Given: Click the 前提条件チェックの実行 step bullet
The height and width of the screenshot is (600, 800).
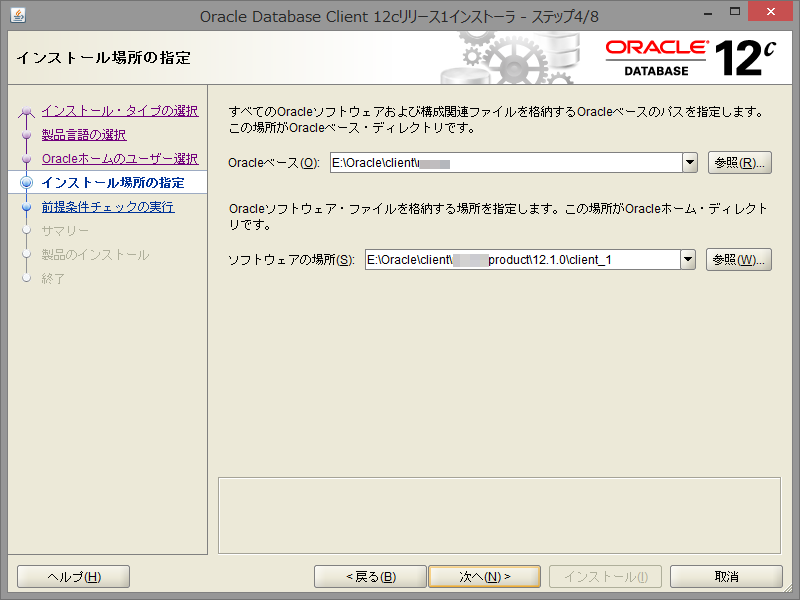Looking at the screenshot, I should tap(27, 207).
